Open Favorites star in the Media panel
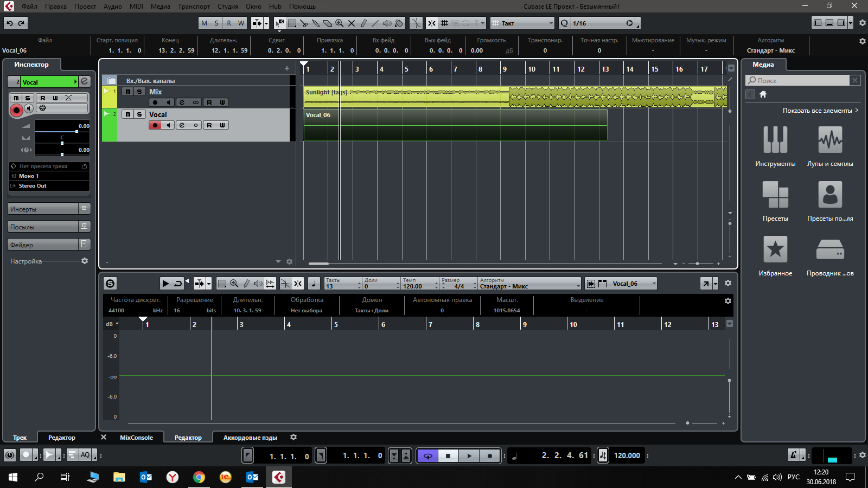 coord(775,256)
